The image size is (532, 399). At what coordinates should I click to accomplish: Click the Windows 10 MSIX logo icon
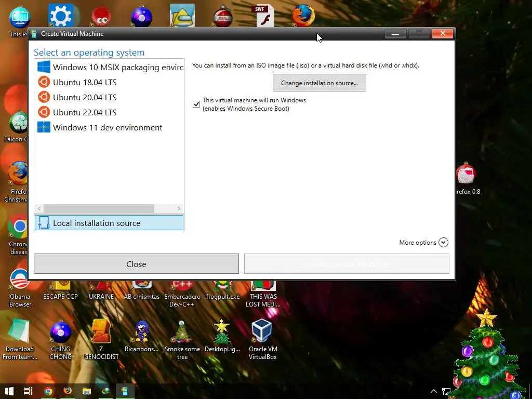pos(44,67)
